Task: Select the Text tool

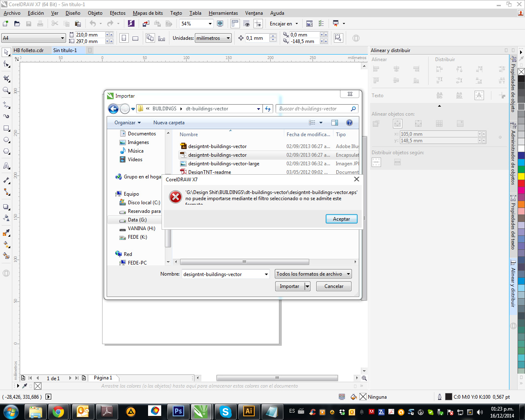Action: (6, 166)
